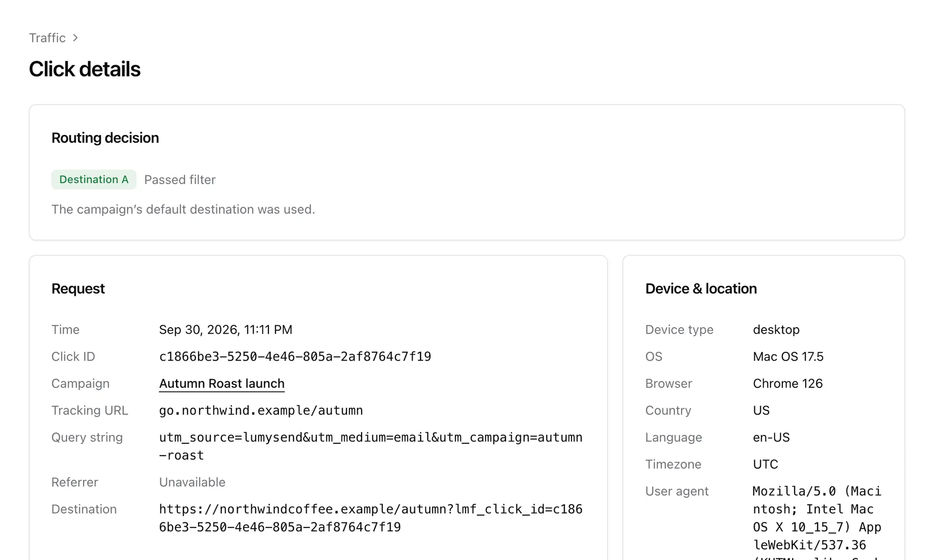Click the Country value US
This screenshot has width=934, height=560.
click(x=761, y=411)
